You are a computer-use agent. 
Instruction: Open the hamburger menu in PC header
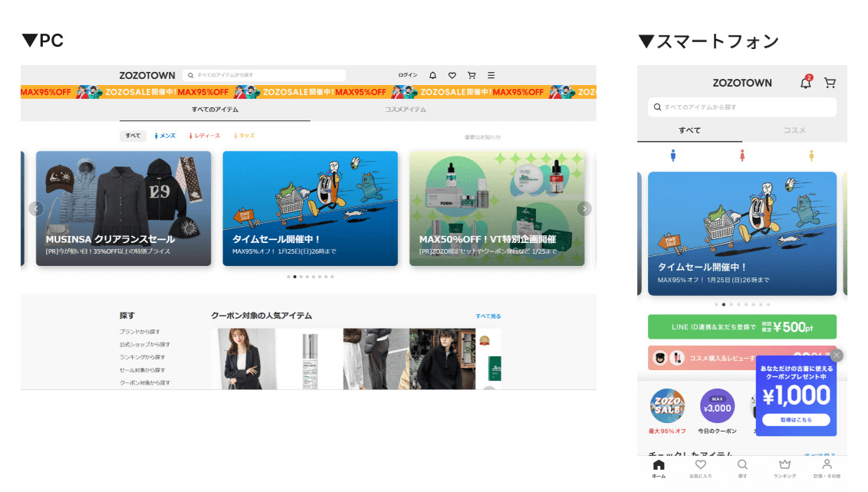[491, 75]
